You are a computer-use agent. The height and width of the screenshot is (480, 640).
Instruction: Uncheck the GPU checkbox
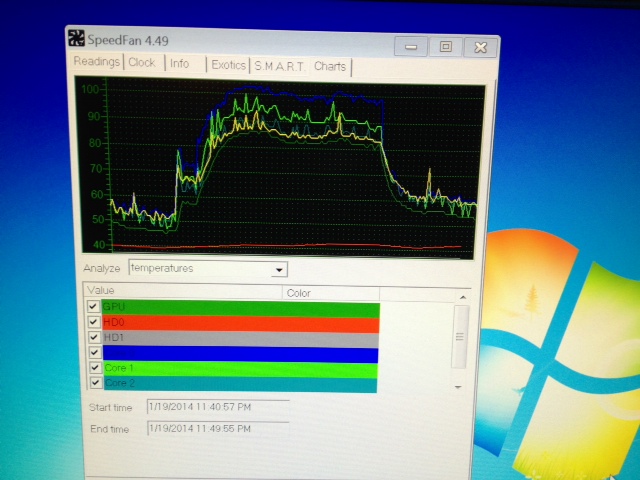pos(93,306)
